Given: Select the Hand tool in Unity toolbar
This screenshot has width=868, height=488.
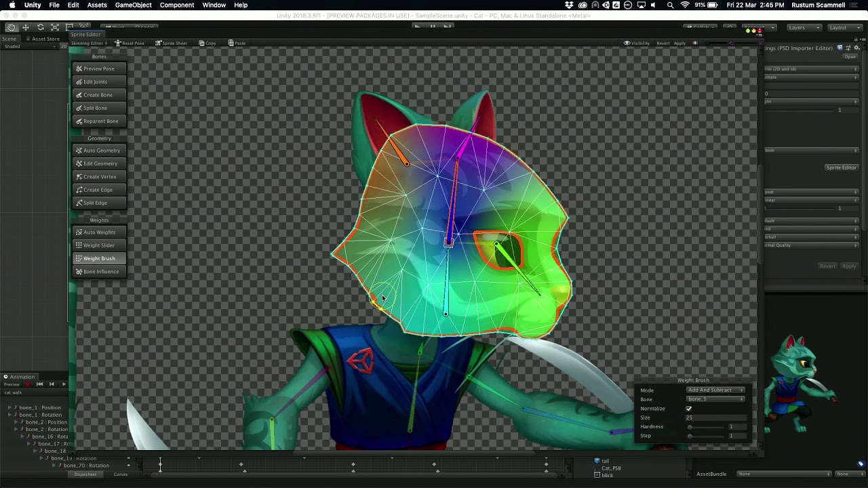Looking at the screenshot, I should pos(11,27).
